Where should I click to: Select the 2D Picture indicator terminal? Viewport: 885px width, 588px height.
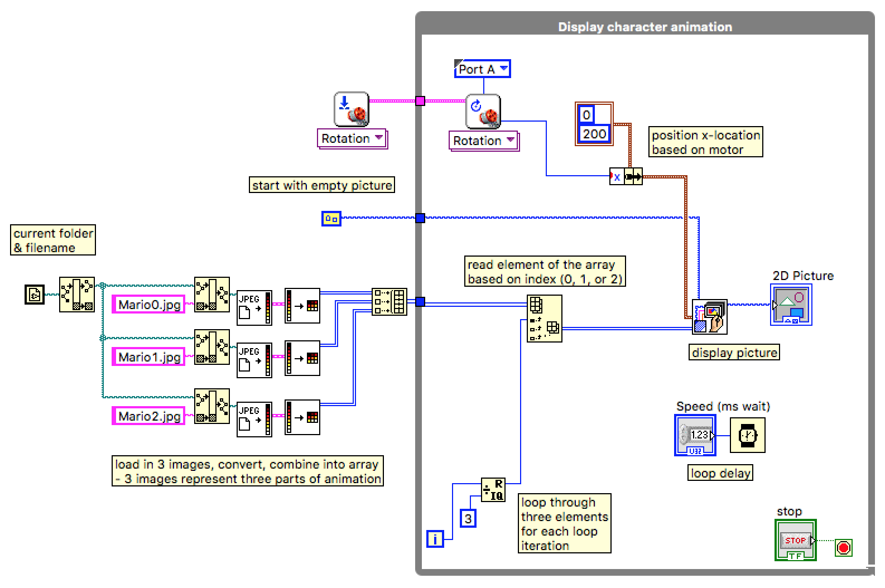pos(791,305)
